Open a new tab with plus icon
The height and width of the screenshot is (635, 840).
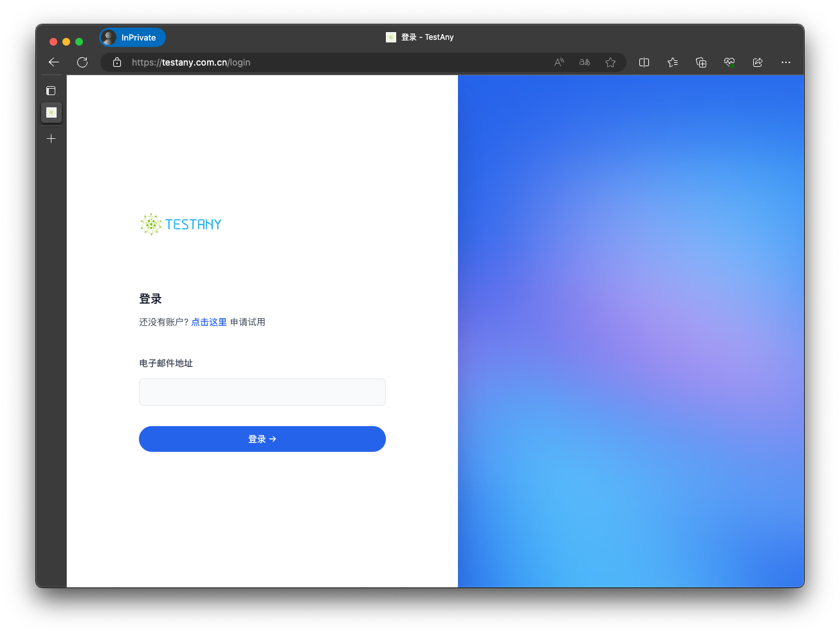click(x=51, y=138)
